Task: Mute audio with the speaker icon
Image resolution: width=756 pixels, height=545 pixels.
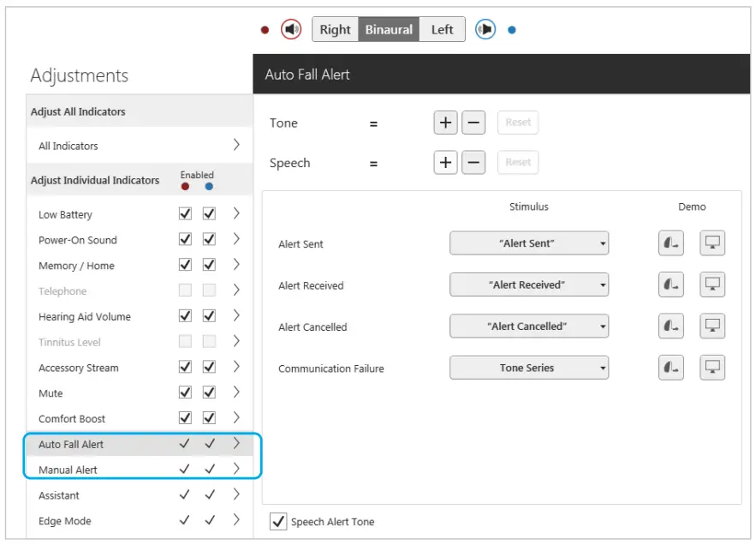Action: [x=291, y=28]
